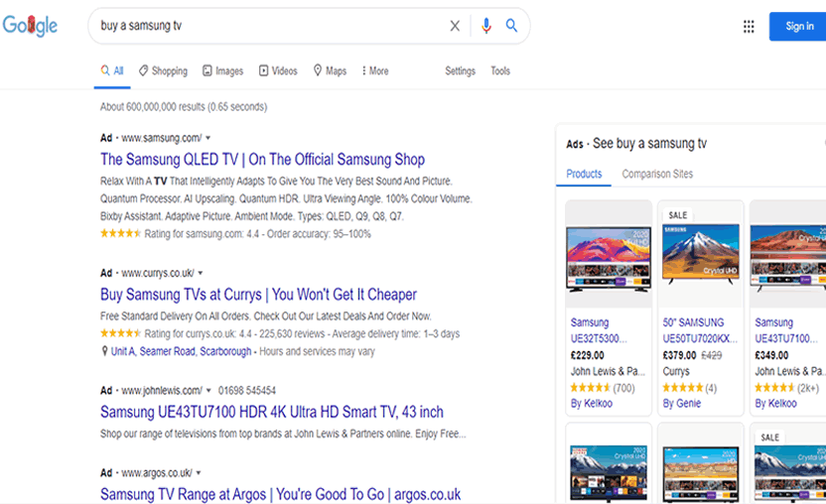Viewport: 826px width, 504px height.
Task: Open second-row middle TV thumbnail below Currys TV
Action: 701,473
